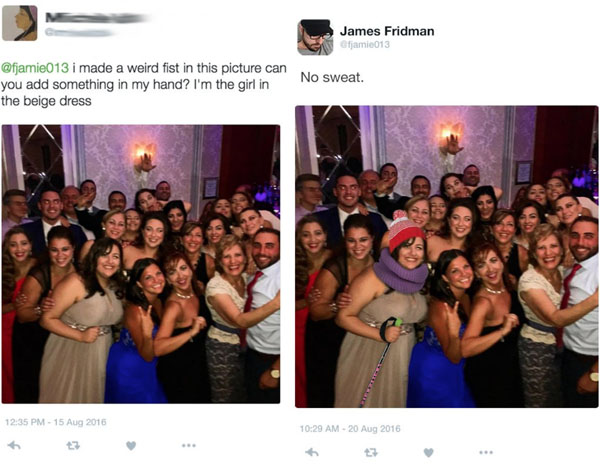
Task: Retweet James Fridman's tweet
Action: click(370, 452)
